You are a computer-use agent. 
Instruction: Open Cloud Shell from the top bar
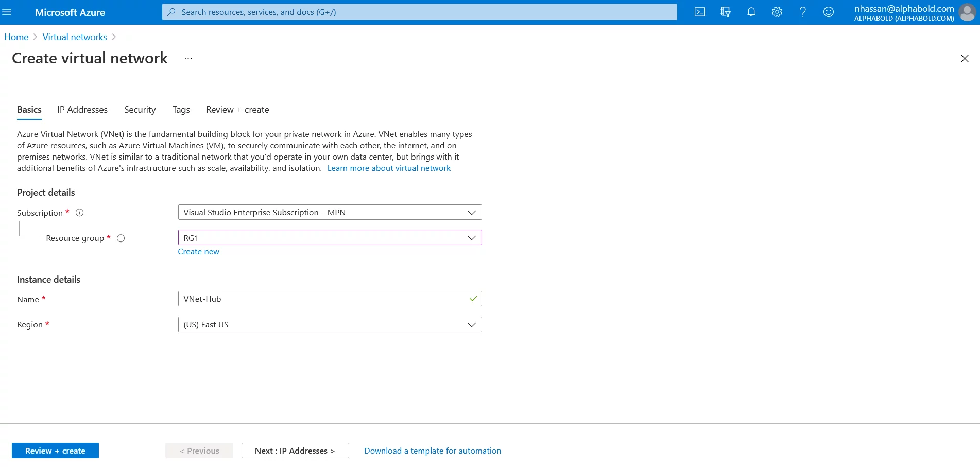click(699, 12)
